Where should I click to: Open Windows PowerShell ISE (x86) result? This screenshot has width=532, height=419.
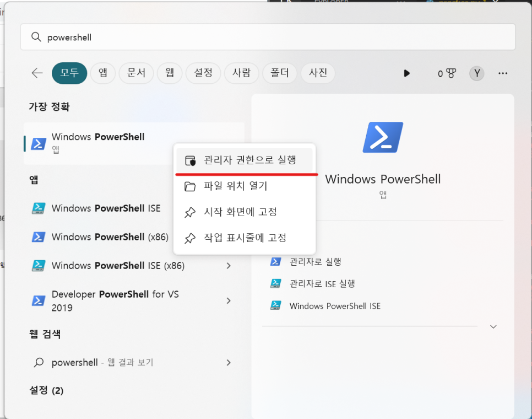click(x=134, y=265)
